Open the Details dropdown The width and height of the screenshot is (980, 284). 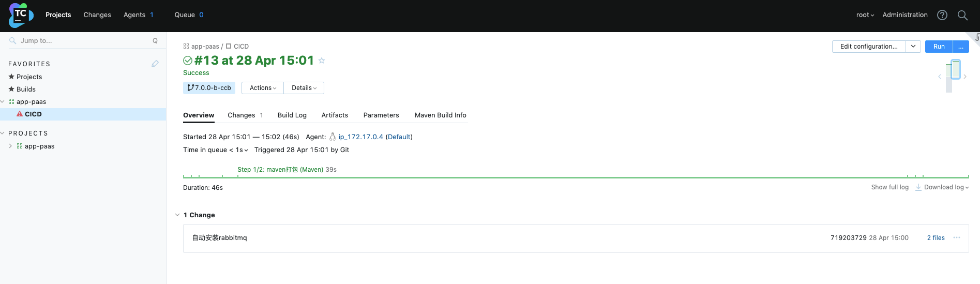pyautogui.click(x=304, y=88)
